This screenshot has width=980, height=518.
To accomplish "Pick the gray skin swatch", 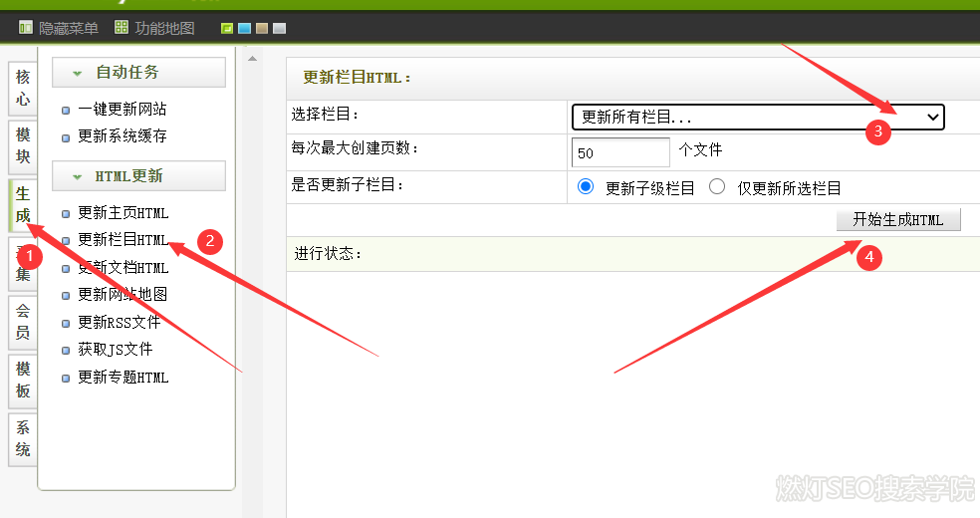I will click(x=280, y=29).
